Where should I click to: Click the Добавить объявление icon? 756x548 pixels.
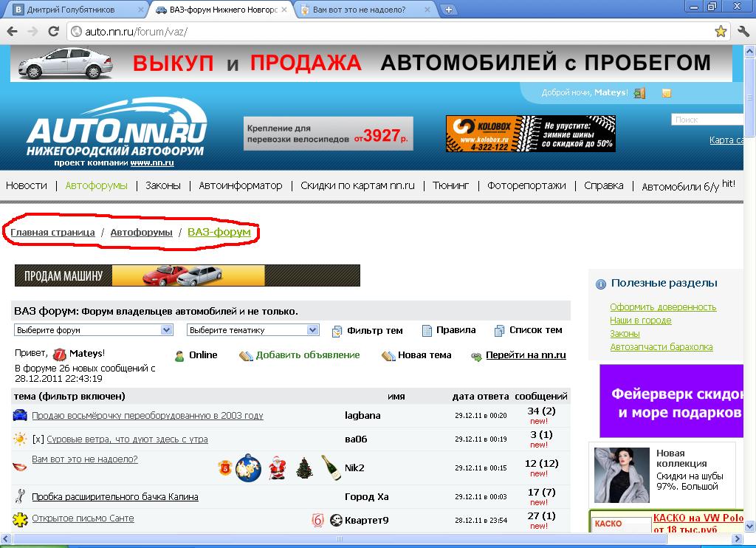coord(246,356)
